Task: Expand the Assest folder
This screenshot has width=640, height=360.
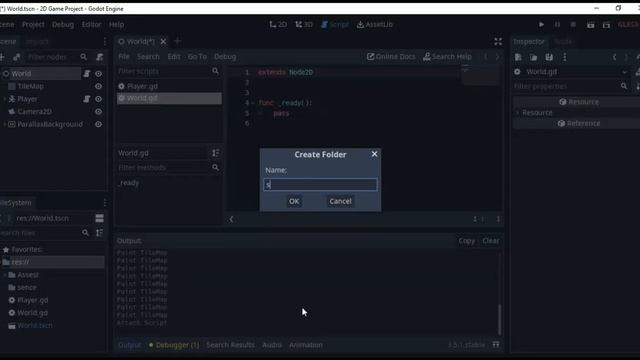Action: (4, 275)
